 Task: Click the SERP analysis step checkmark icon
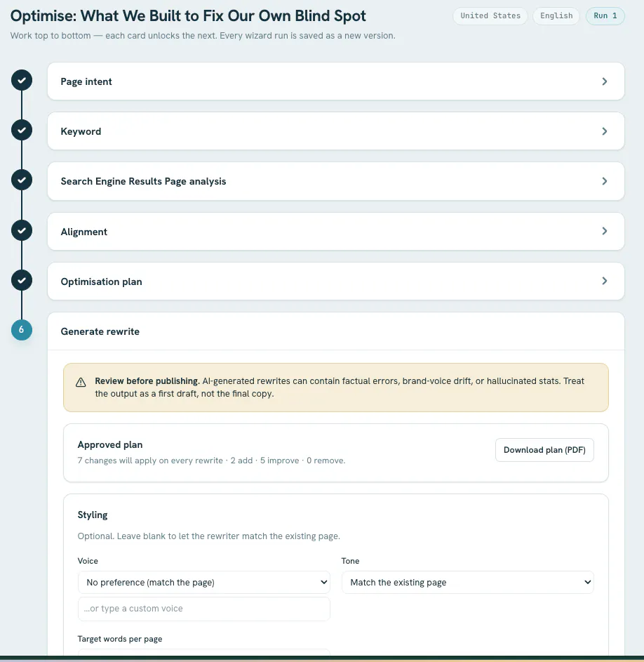(x=22, y=180)
